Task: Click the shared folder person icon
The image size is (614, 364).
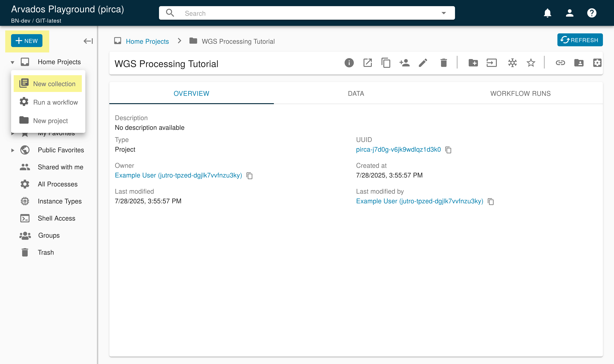Action: pyautogui.click(x=579, y=63)
